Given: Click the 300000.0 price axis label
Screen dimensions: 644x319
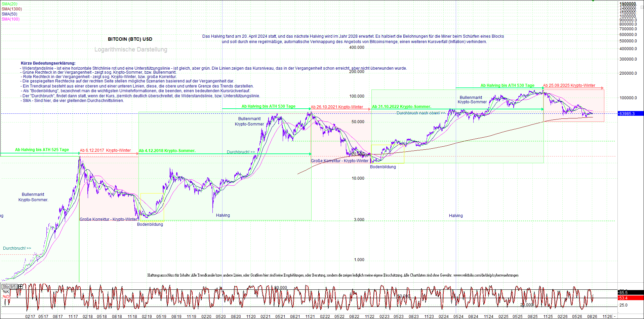Looking at the screenshot, I should point(629,59).
